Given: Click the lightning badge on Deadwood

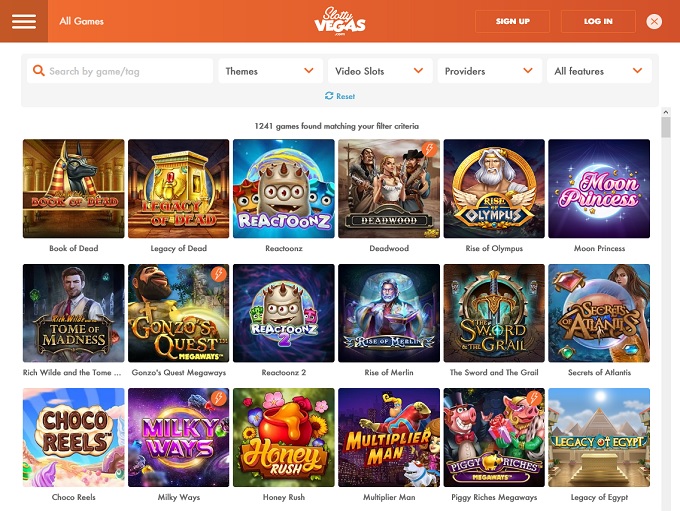Looking at the screenshot, I should pyautogui.click(x=429, y=150).
